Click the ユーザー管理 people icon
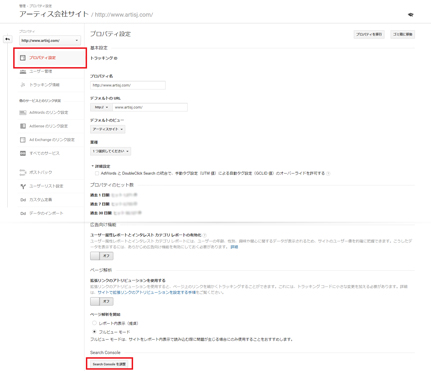Viewport: 431px width, 371px height. tap(23, 71)
